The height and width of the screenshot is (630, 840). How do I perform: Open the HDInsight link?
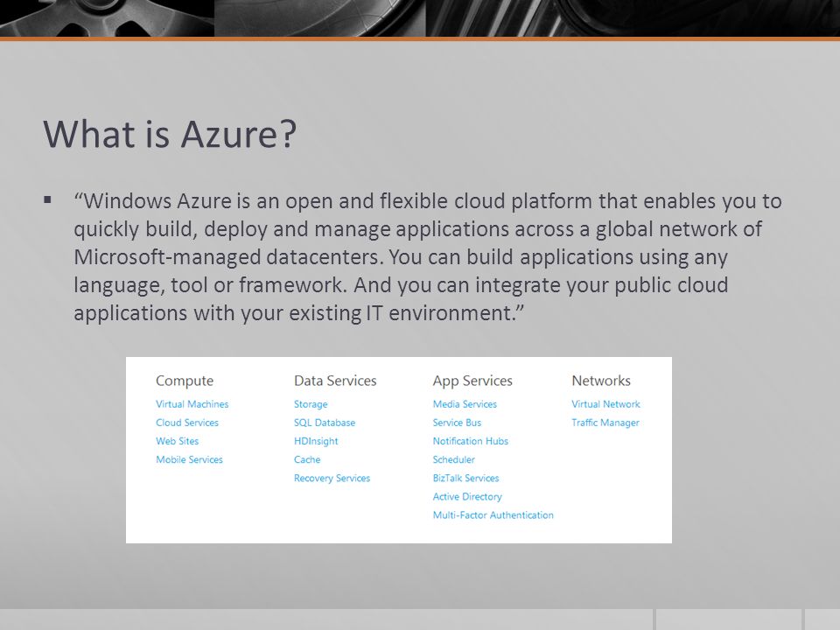[x=316, y=441]
